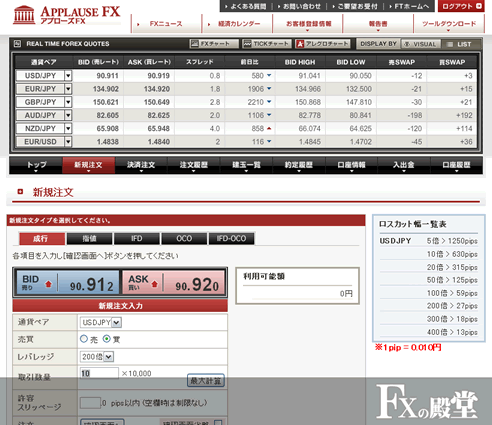Open the FXチャート chart button
The image size is (492, 425).
214,44
